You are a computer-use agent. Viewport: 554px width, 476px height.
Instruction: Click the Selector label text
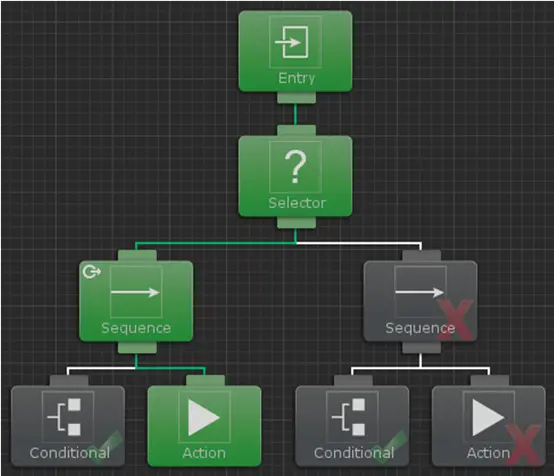point(297,203)
